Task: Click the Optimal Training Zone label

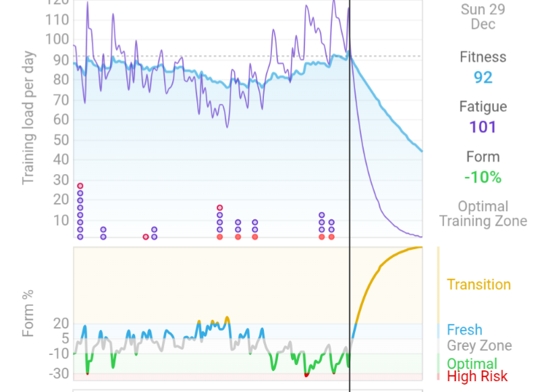Action: pyautogui.click(x=483, y=214)
